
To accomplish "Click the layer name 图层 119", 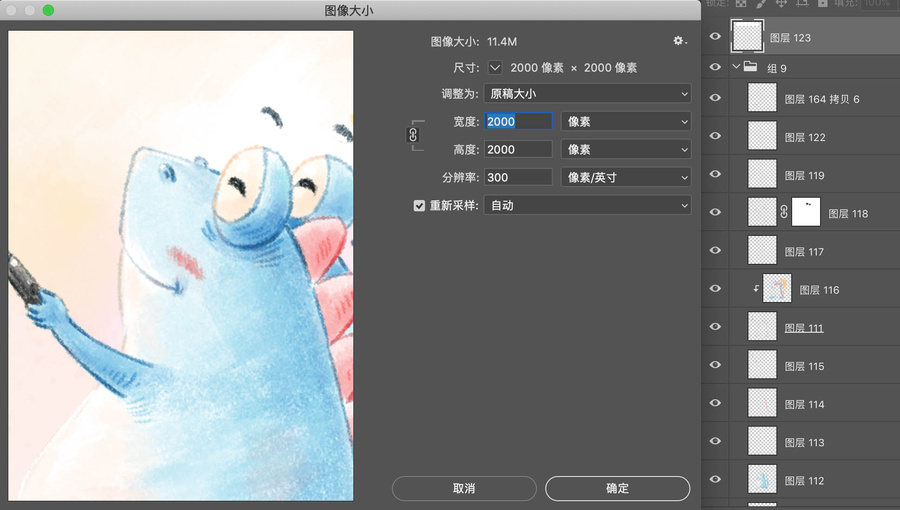I will pos(805,176).
